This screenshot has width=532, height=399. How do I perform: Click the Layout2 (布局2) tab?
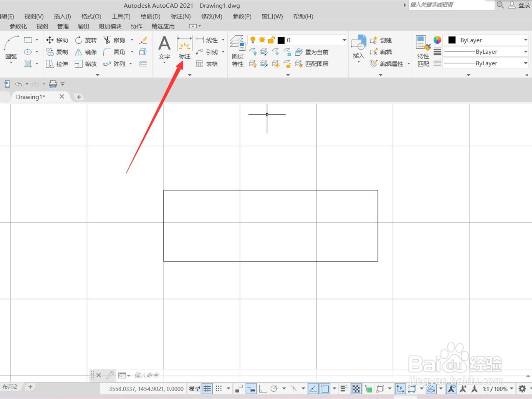(x=10, y=386)
